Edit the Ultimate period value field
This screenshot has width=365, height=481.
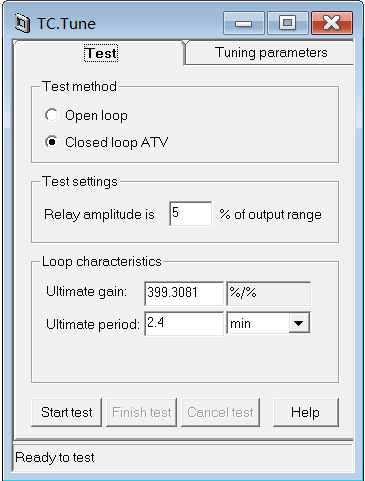(184, 323)
